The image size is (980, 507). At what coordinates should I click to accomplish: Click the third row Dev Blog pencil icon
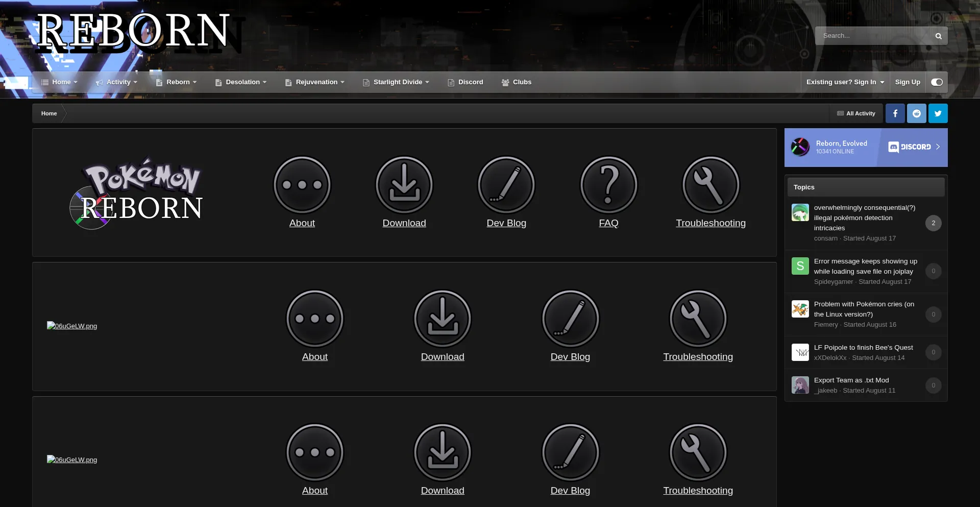(570, 452)
